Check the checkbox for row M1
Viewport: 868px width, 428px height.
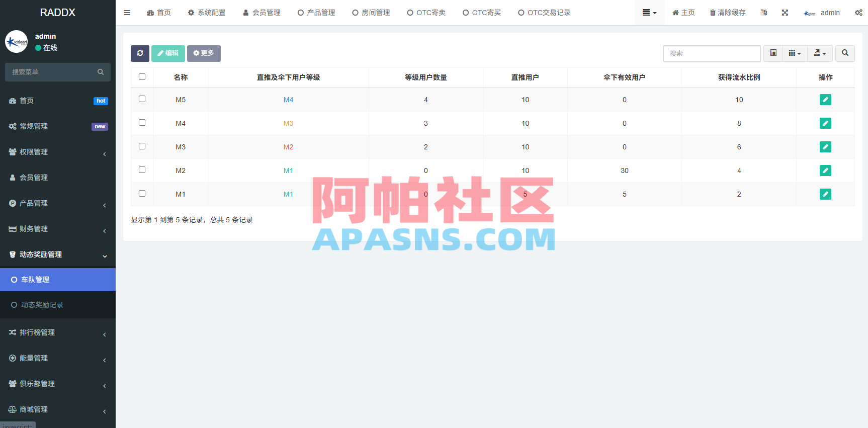[x=142, y=194]
